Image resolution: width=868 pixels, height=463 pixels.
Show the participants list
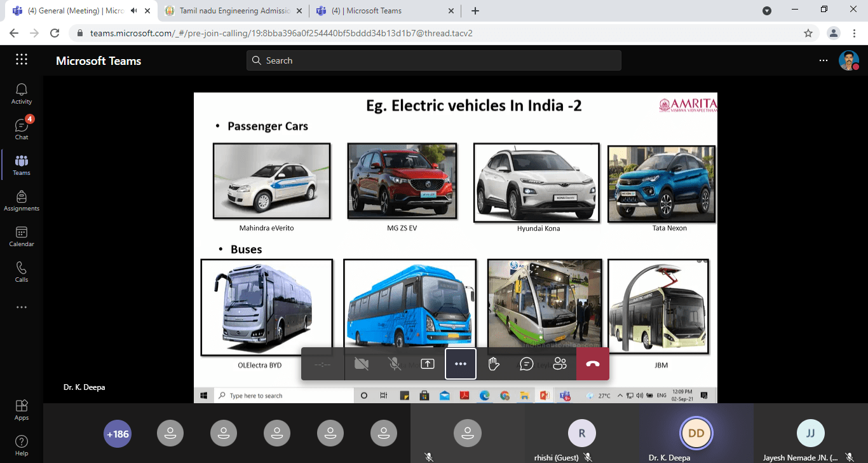coord(560,364)
